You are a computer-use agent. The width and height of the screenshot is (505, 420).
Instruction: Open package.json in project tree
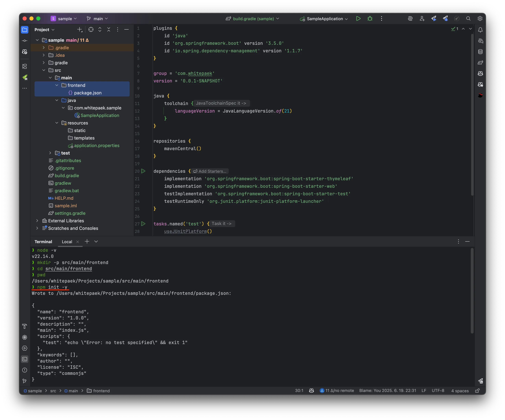point(85,93)
